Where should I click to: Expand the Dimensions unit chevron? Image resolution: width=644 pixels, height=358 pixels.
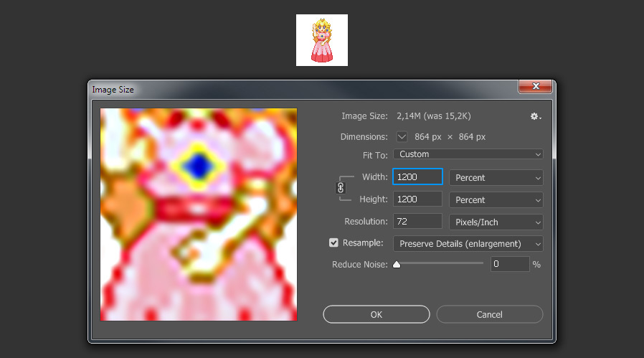click(402, 136)
